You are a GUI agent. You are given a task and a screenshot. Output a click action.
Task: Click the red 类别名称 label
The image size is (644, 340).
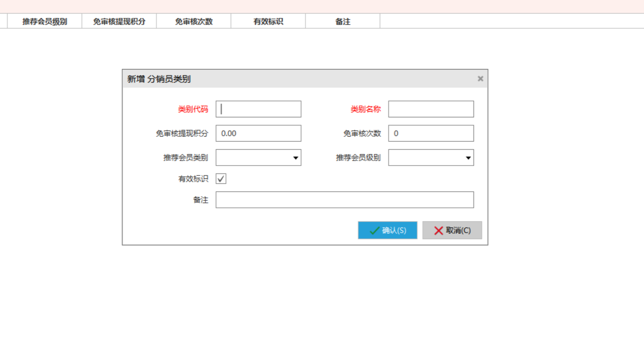pos(366,109)
